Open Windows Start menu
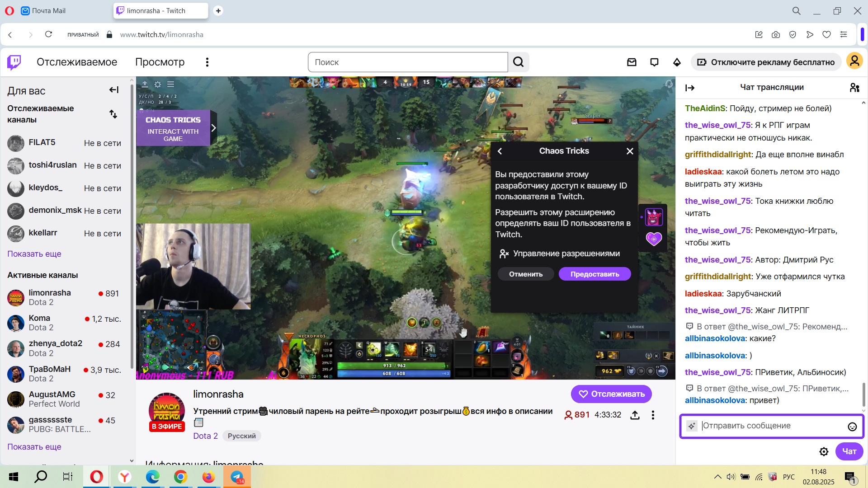The width and height of the screenshot is (868, 488). pyautogui.click(x=14, y=477)
